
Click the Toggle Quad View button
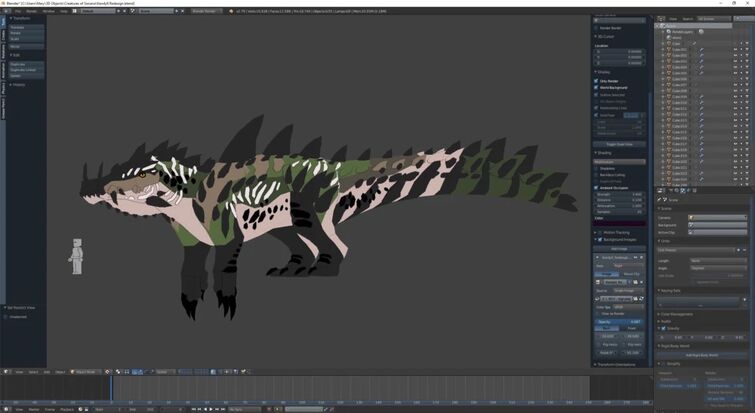[619, 144]
